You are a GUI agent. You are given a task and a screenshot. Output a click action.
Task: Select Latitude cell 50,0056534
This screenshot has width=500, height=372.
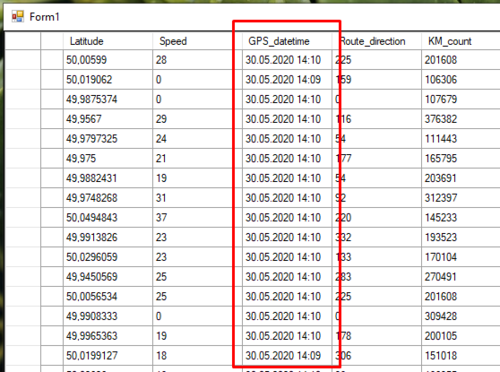point(108,296)
